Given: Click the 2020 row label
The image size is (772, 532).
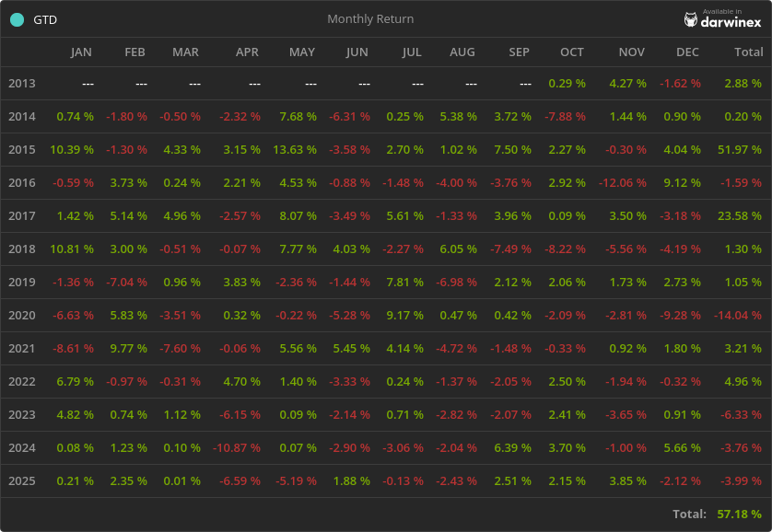Looking at the screenshot, I should pyautogui.click(x=22, y=316).
